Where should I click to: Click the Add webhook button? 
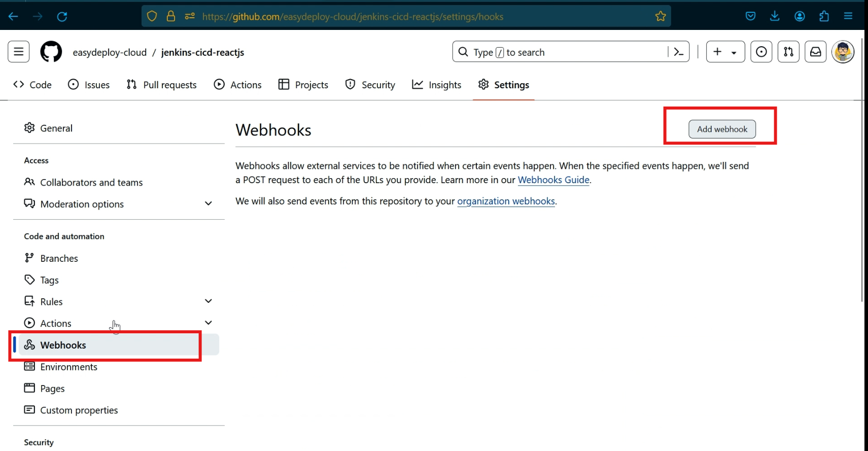point(722,129)
